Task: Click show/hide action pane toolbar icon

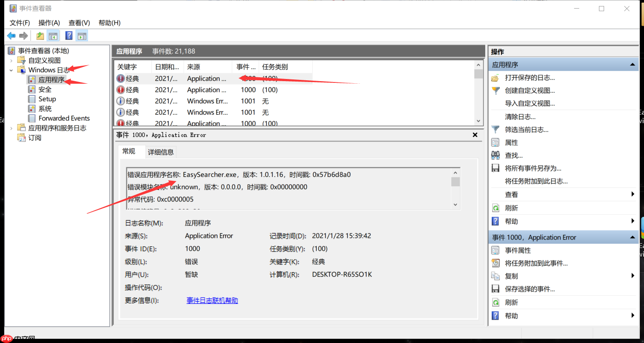Action: tap(82, 36)
